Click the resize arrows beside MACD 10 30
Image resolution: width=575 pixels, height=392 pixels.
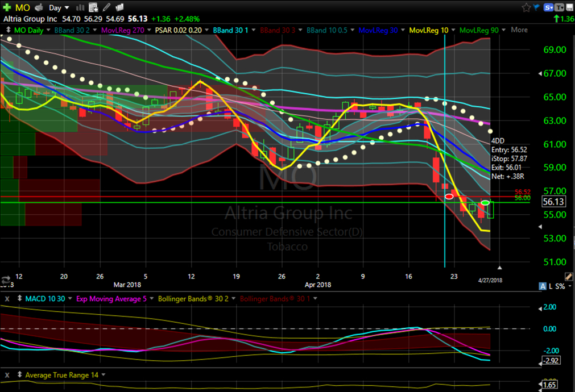tap(19, 299)
